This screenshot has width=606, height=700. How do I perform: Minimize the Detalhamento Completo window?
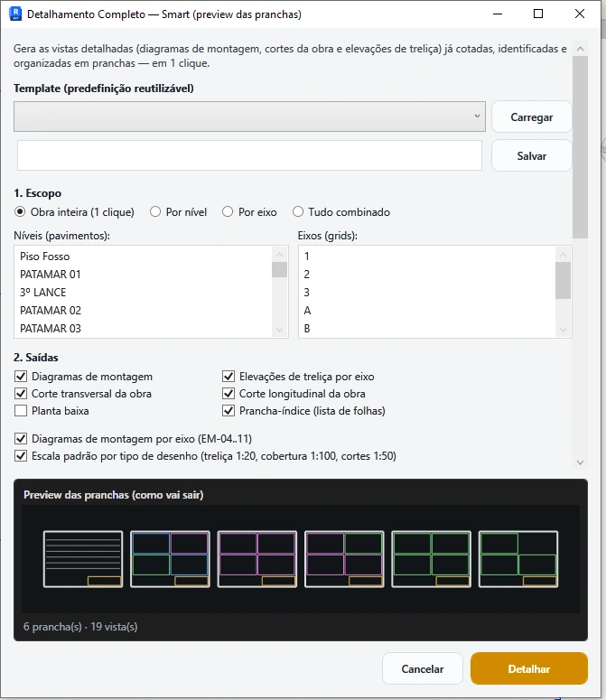coord(498,14)
